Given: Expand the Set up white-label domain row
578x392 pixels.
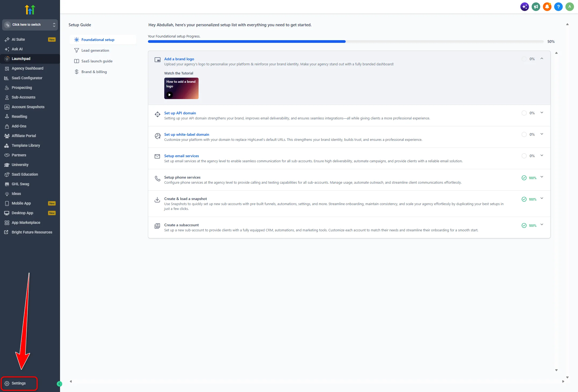Looking at the screenshot, I should pos(542,134).
